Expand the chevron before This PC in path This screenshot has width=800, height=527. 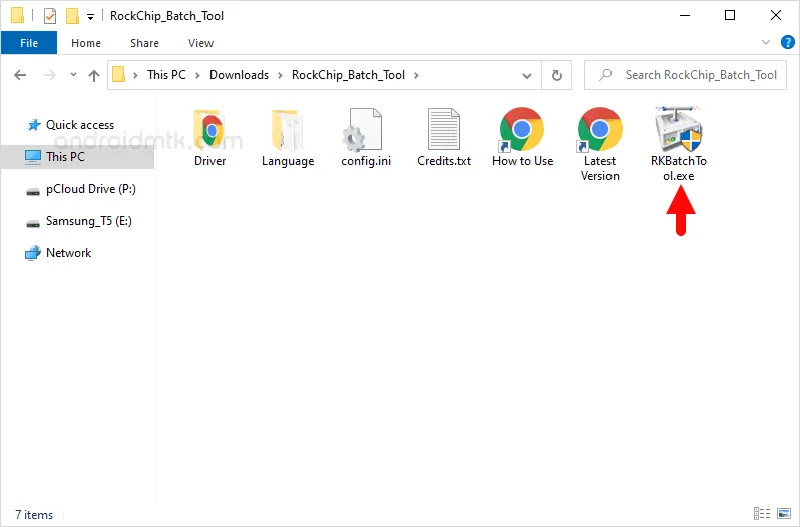point(135,76)
